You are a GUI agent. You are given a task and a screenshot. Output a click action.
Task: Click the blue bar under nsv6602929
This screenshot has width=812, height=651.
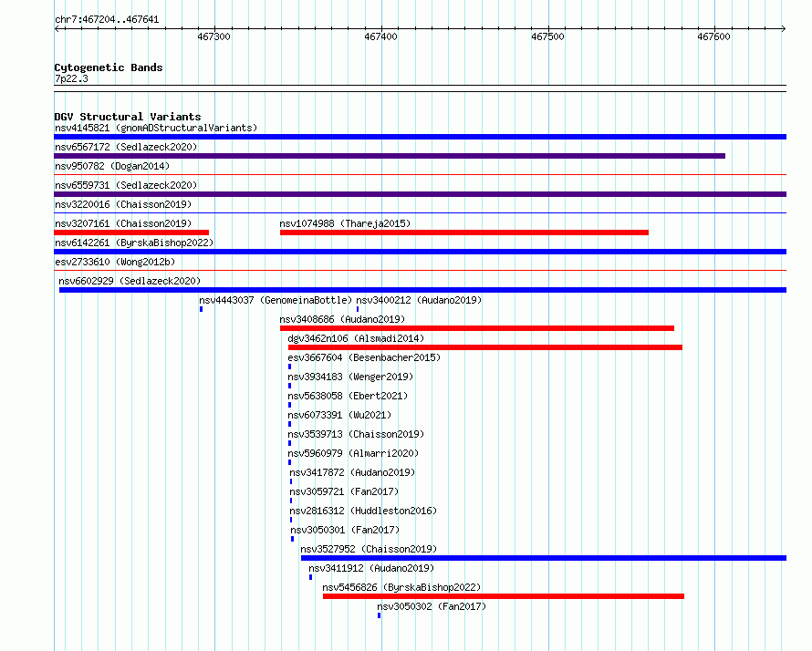(x=422, y=290)
